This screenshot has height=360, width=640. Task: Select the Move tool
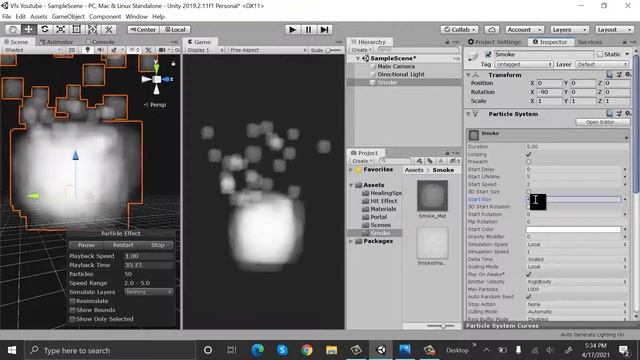tap(29, 29)
